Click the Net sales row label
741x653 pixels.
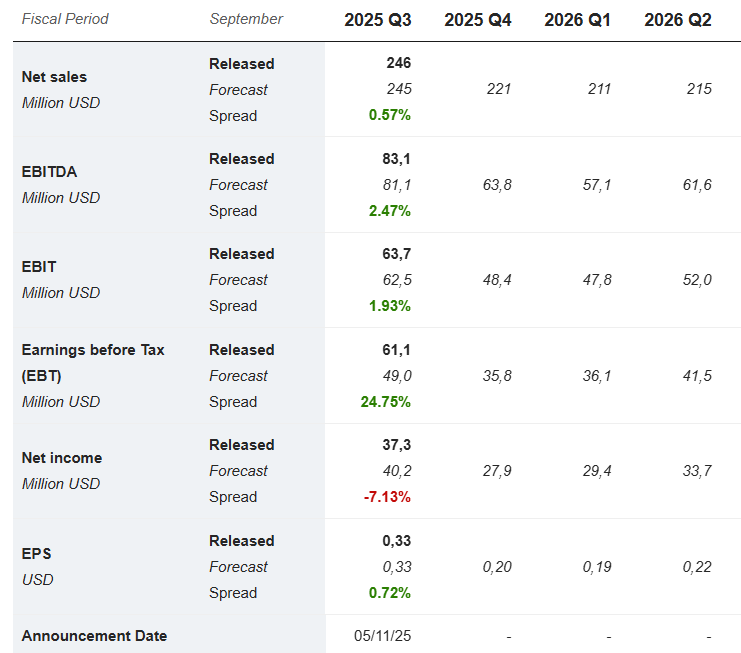point(54,77)
